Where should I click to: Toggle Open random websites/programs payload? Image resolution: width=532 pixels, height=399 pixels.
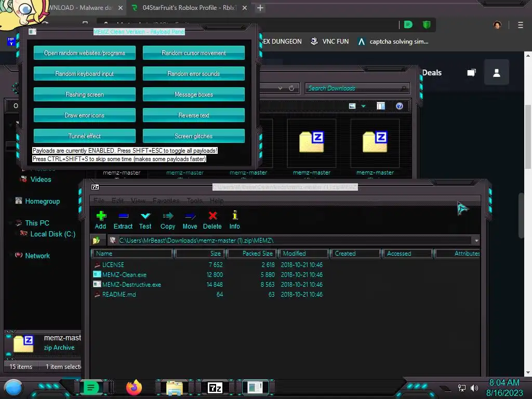pos(85,53)
